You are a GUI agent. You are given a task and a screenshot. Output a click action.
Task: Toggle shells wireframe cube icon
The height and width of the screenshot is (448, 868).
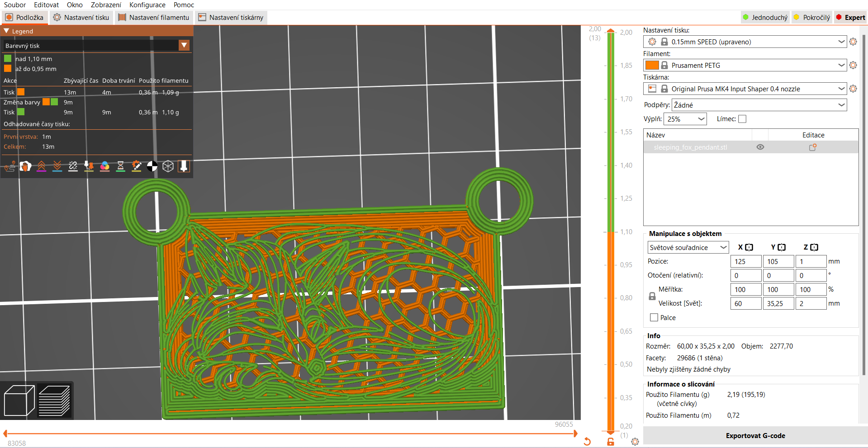(x=168, y=166)
